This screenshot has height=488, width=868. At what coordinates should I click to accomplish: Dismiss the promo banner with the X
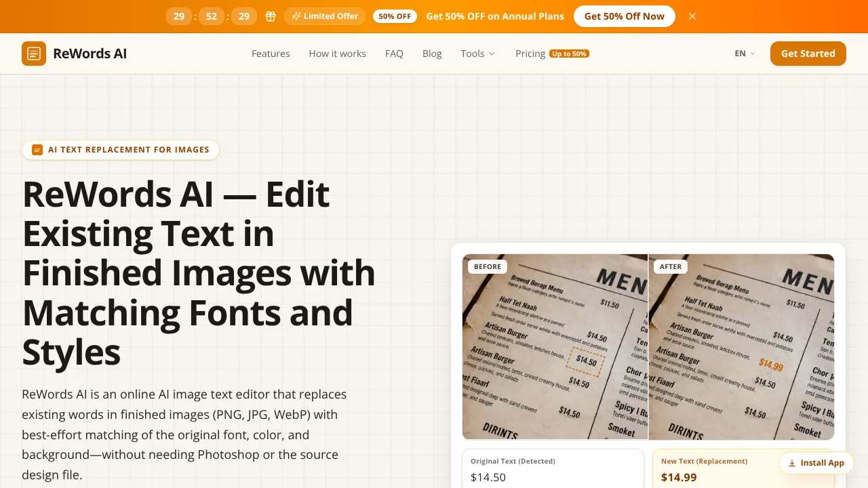pos(692,16)
